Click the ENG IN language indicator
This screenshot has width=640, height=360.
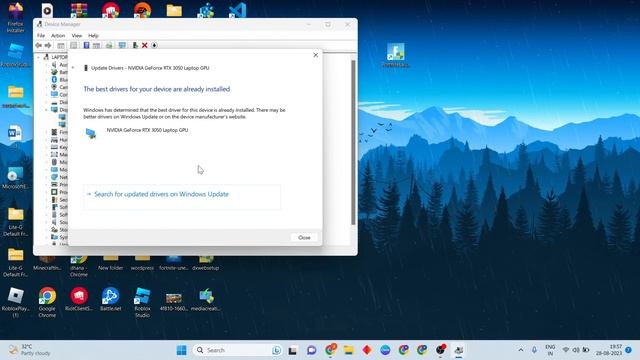[x=550, y=350]
